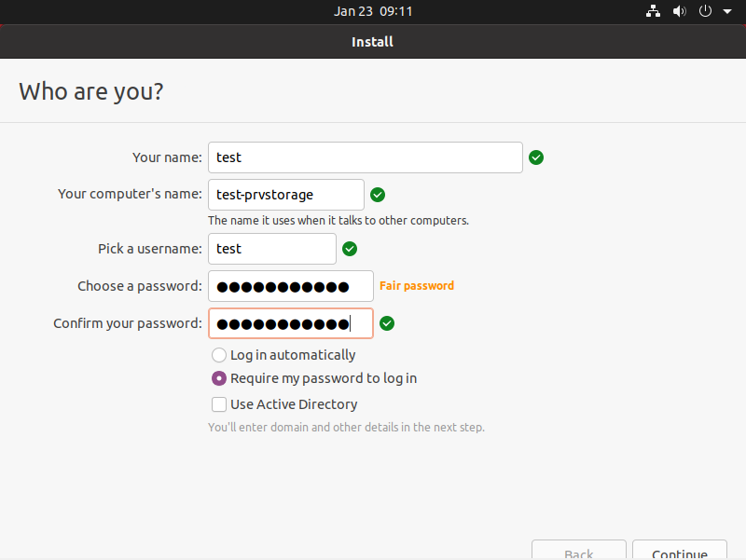Screen dimensions: 746x560
Task: Click the date and time in the top bar
Action: pos(373,11)
